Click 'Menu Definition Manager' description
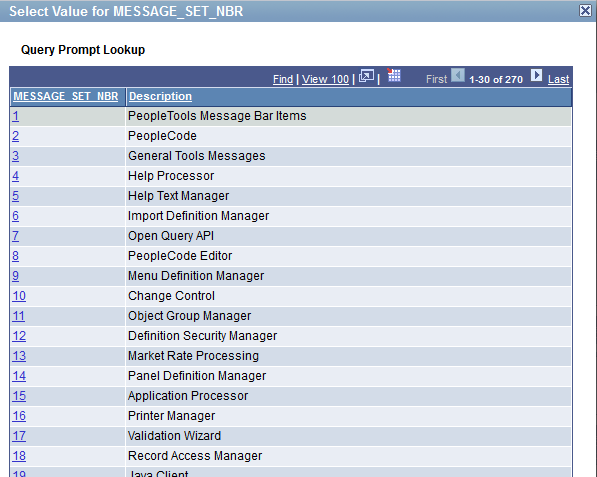This screenshot has height=477, width=597. point(196,276)
